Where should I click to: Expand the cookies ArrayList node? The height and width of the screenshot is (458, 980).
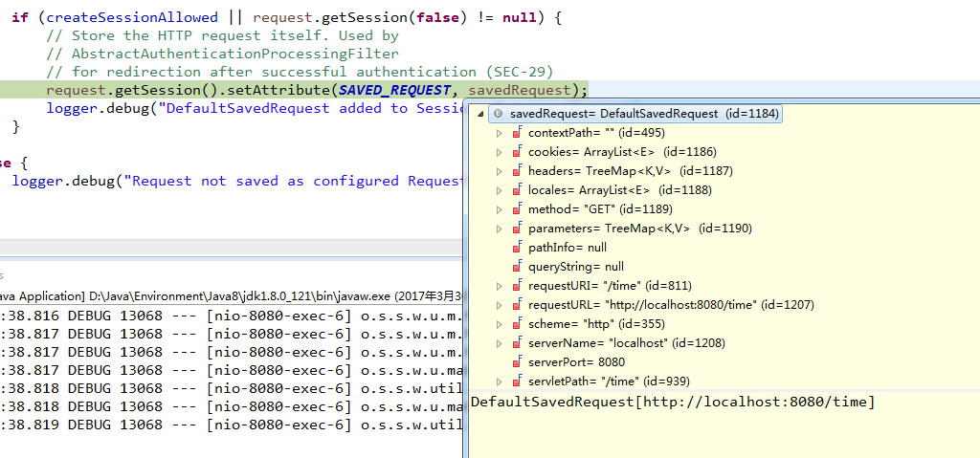499,152
